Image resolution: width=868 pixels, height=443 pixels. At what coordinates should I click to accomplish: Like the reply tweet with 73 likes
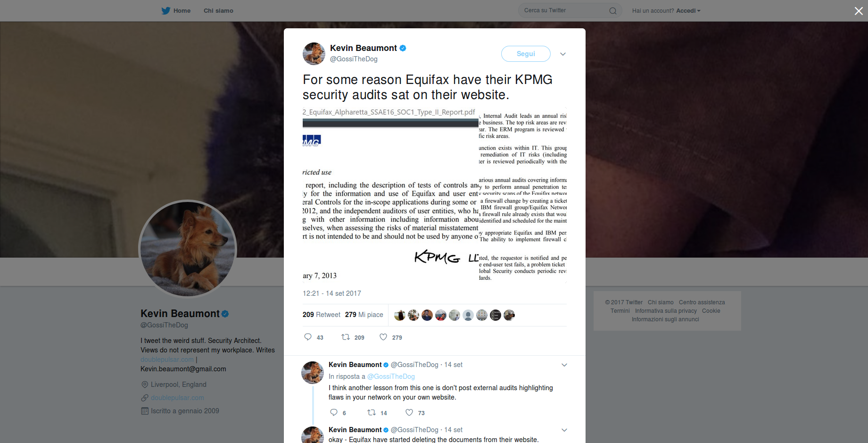click(409, 412)
